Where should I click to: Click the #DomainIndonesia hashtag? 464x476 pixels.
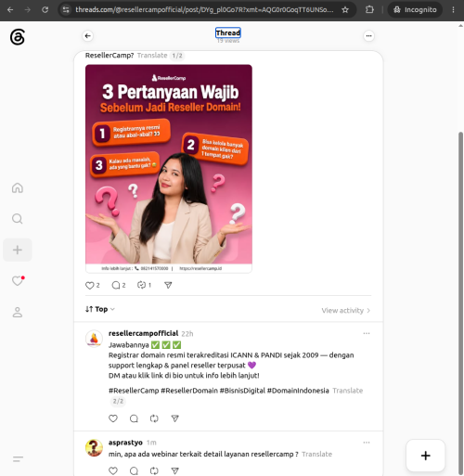pos(298,391)
